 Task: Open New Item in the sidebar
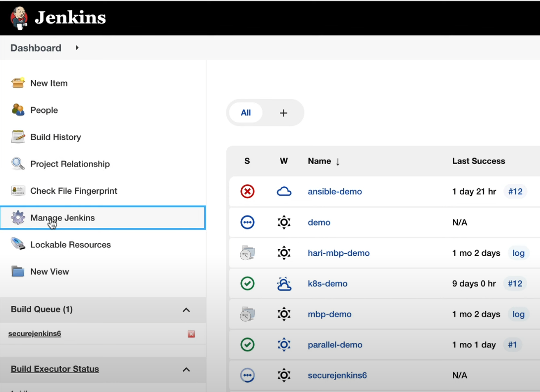point(49,83)
